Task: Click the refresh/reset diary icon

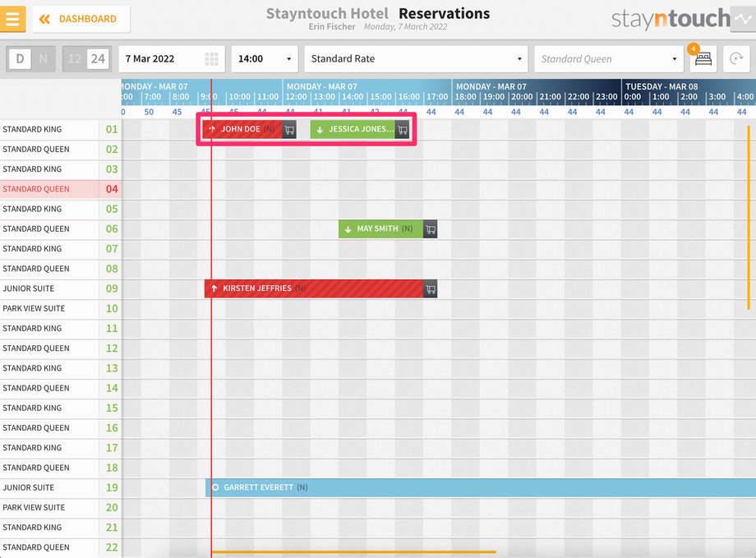Action: click(x=736, y=59)
